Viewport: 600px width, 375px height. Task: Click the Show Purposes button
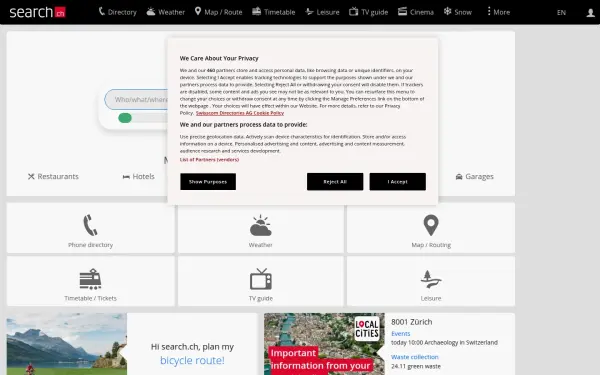pos(208,181)
